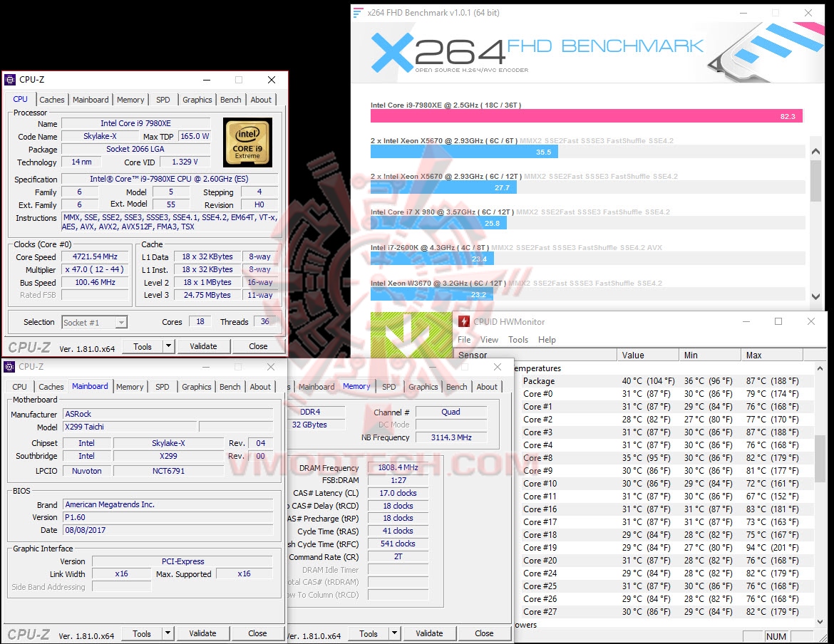
Task: Click the Core Speed 4721.54 MHz field
Action: [x=95, y=256]
